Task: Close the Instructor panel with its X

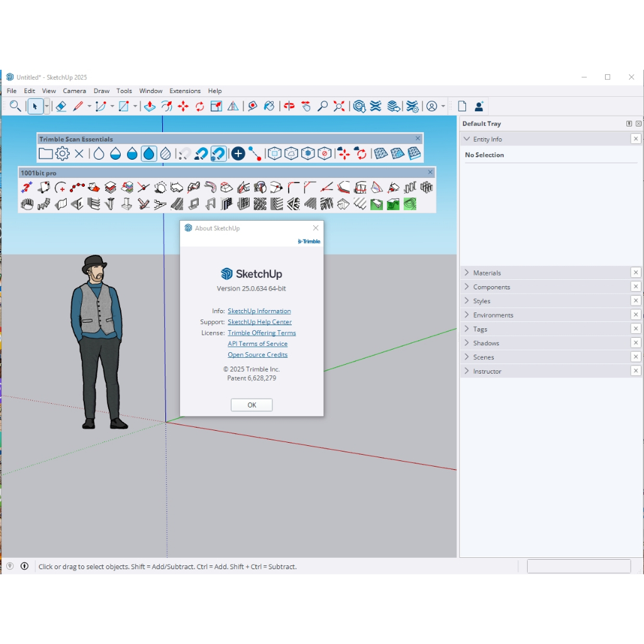Action: pos(635,371)
